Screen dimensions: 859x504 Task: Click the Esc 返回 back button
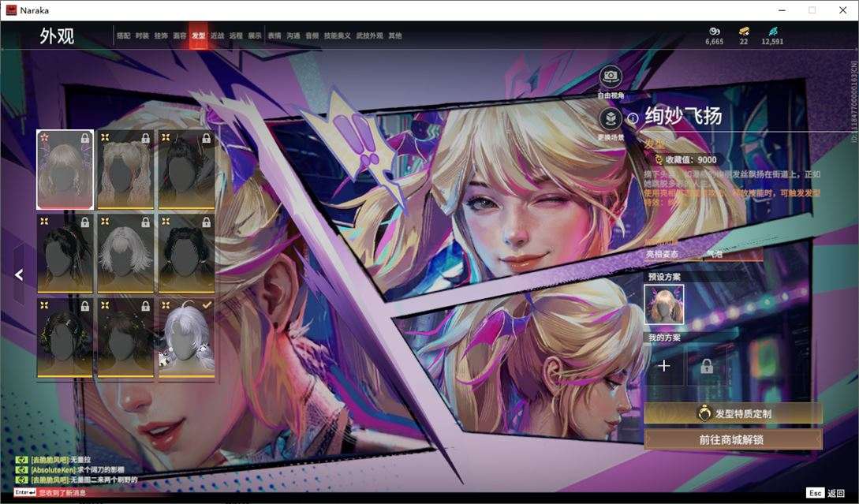click(x=826, y=493)
